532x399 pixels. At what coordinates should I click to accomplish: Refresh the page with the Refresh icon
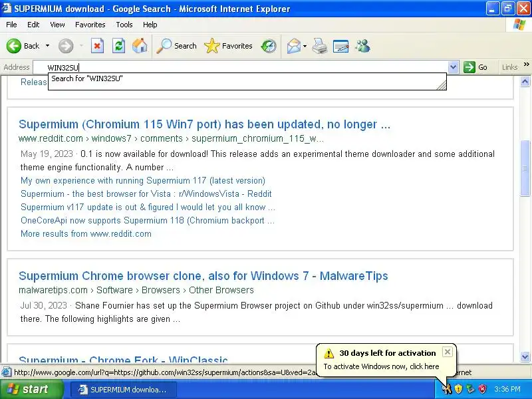pos(118,46)
